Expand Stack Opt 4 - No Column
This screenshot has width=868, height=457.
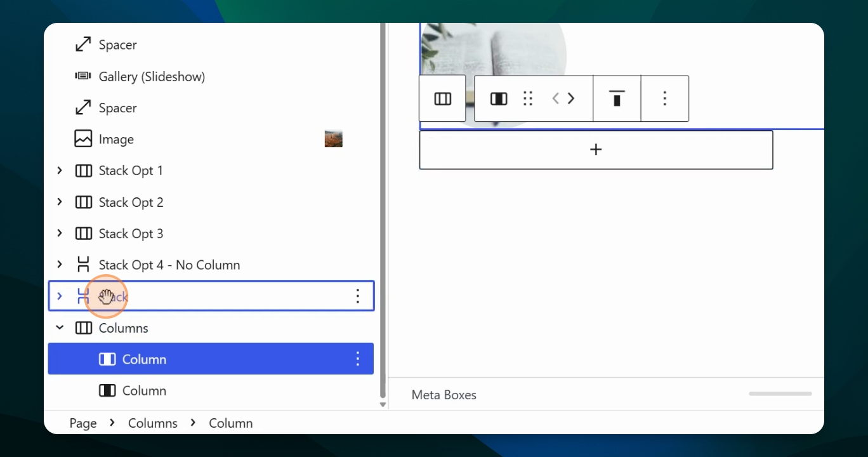[60, 265]
